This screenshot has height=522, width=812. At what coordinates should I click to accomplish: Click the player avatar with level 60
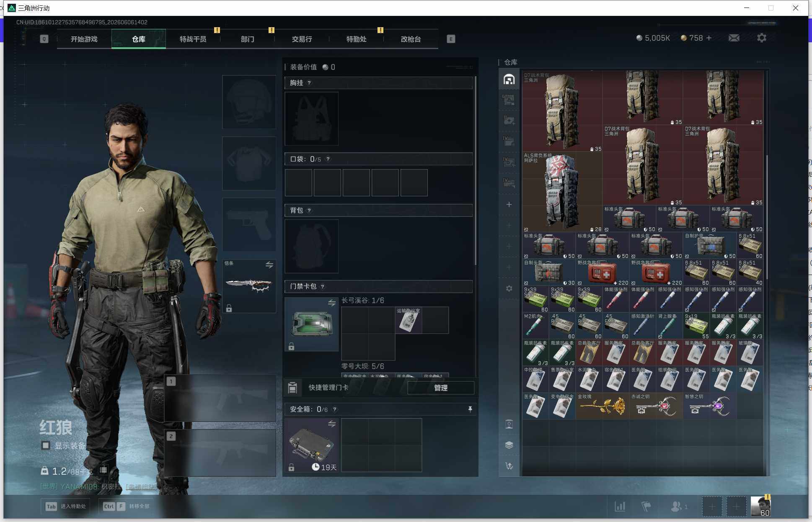pyautogui.click(x=760, y=507)
